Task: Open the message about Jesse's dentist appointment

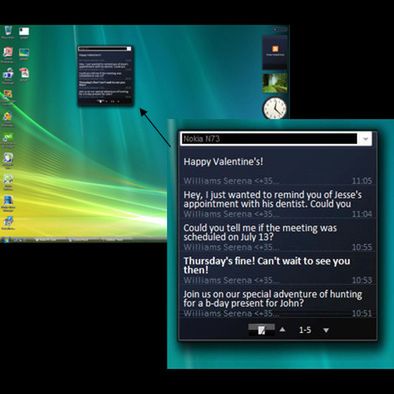Action: click(x=272, y=199)
